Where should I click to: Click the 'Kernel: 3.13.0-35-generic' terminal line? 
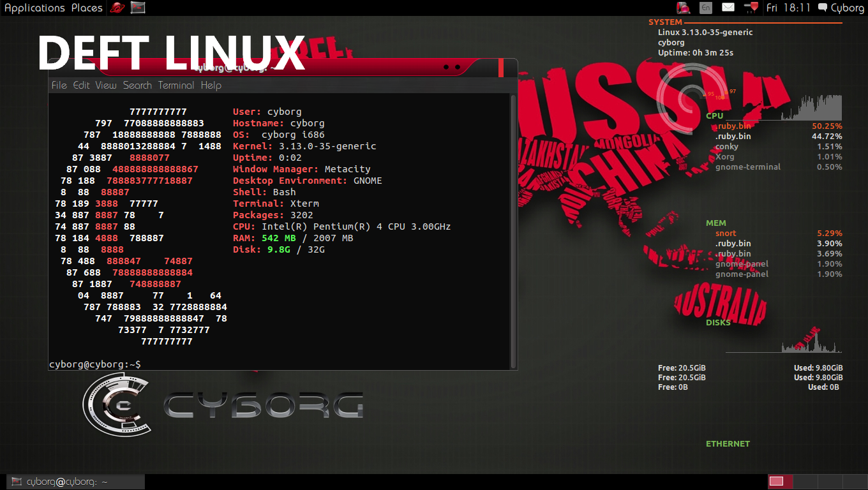[304, 146]
